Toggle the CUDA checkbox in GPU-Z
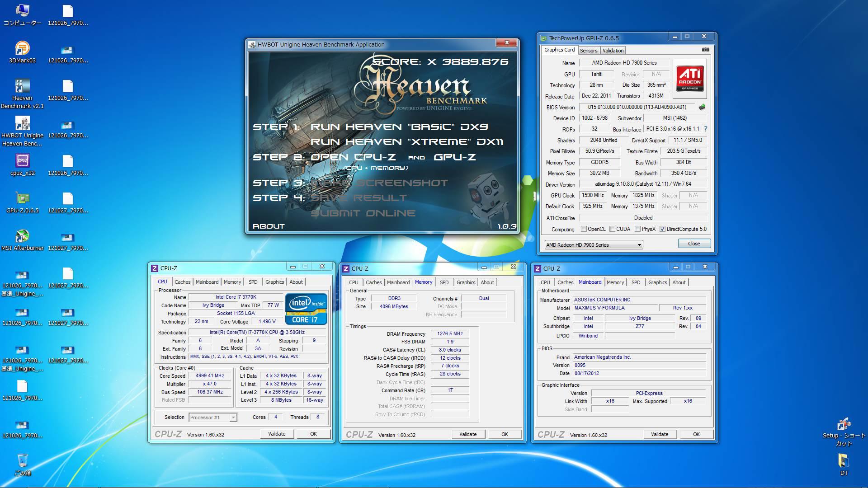This screenshot has height=488, width=868. pyautogui.click(x=612, y=229)
